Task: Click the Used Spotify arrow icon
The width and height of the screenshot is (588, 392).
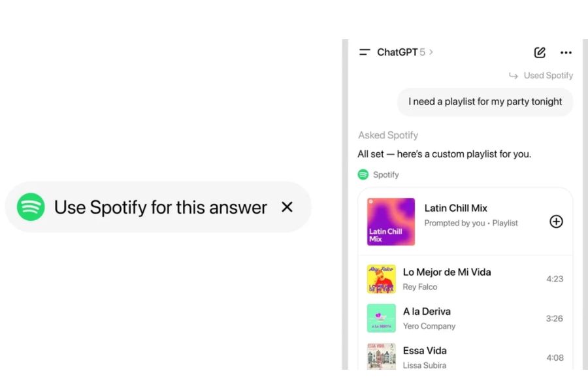Action: [514, 76]
